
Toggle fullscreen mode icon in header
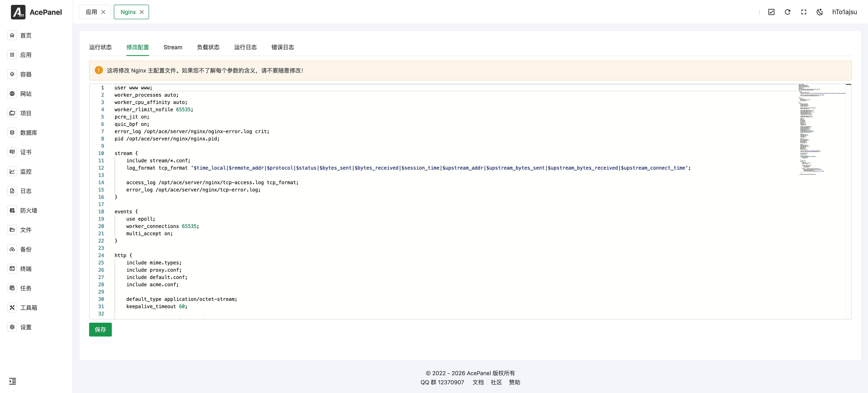tap(804, 12)
